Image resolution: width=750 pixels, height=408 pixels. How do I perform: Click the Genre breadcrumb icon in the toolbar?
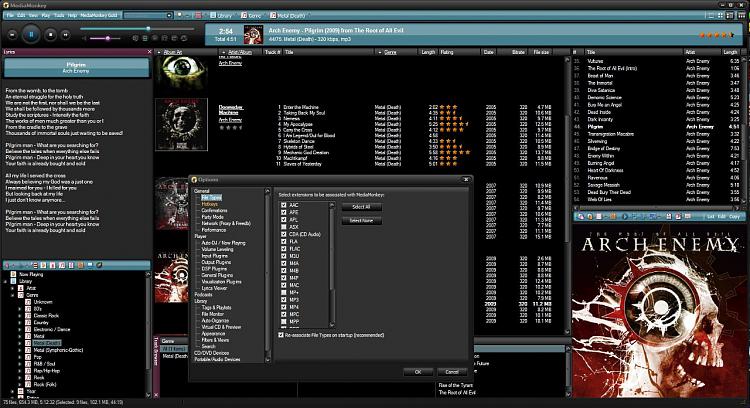(x=244, y=15)
